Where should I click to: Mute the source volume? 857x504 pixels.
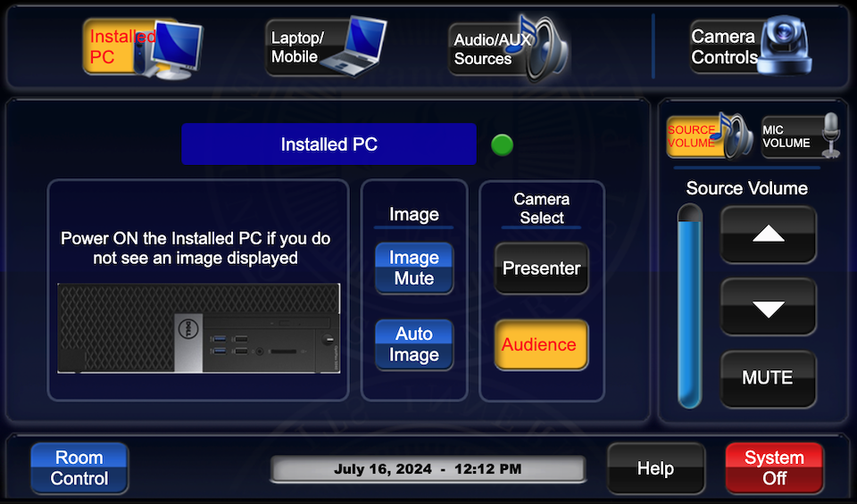(x=769, y=379)
